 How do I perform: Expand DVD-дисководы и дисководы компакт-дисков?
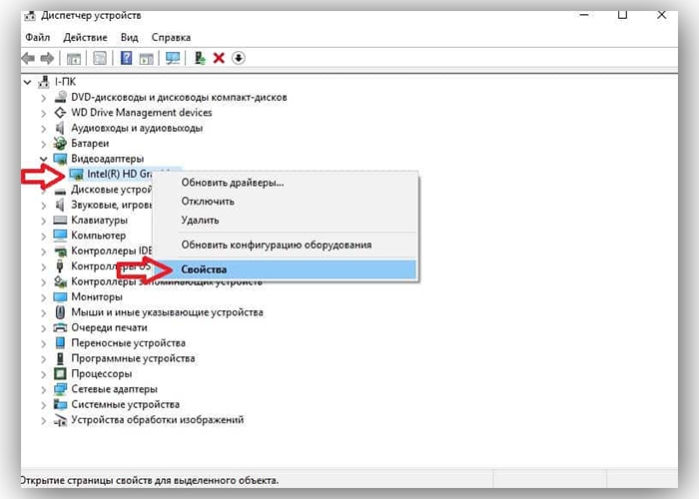point(43,97)
